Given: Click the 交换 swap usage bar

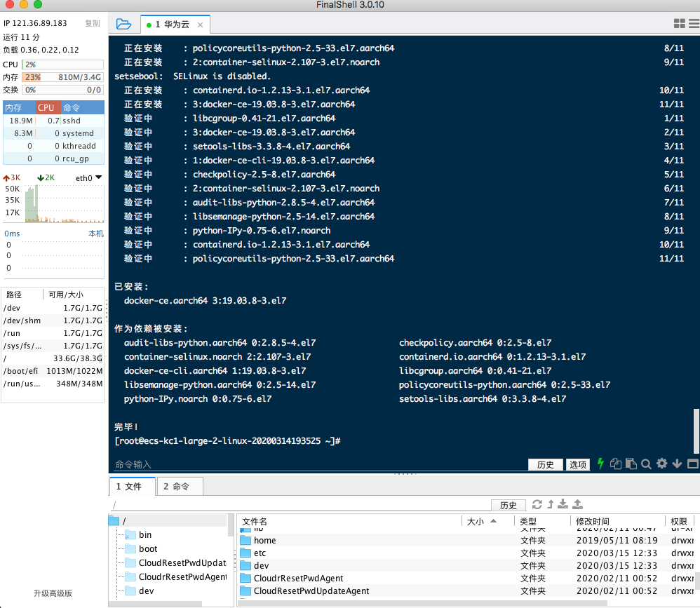Looking at the screenshot, I should coord(62,90).
